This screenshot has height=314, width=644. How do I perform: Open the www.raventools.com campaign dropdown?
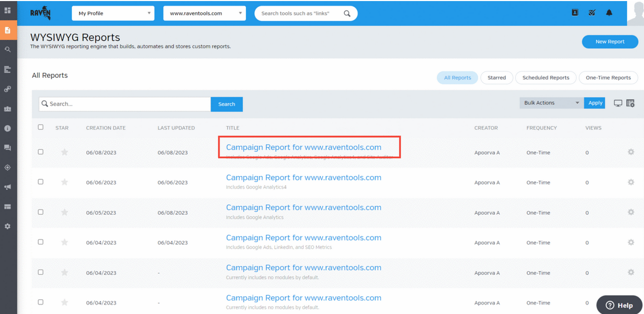(x=205, y=14)
